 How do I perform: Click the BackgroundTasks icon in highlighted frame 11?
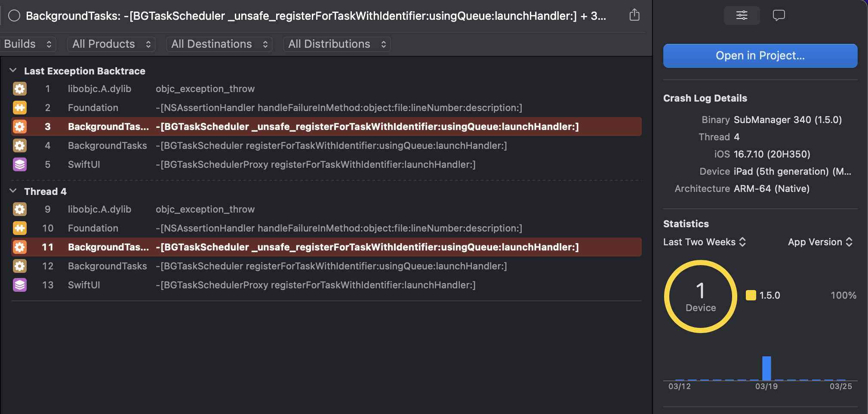[20, 247]
